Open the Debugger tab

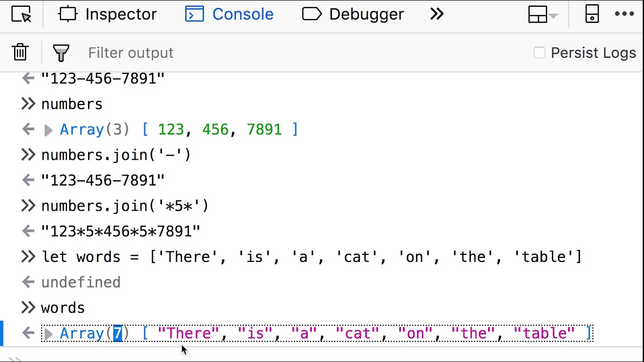click(x=353, y=14)
